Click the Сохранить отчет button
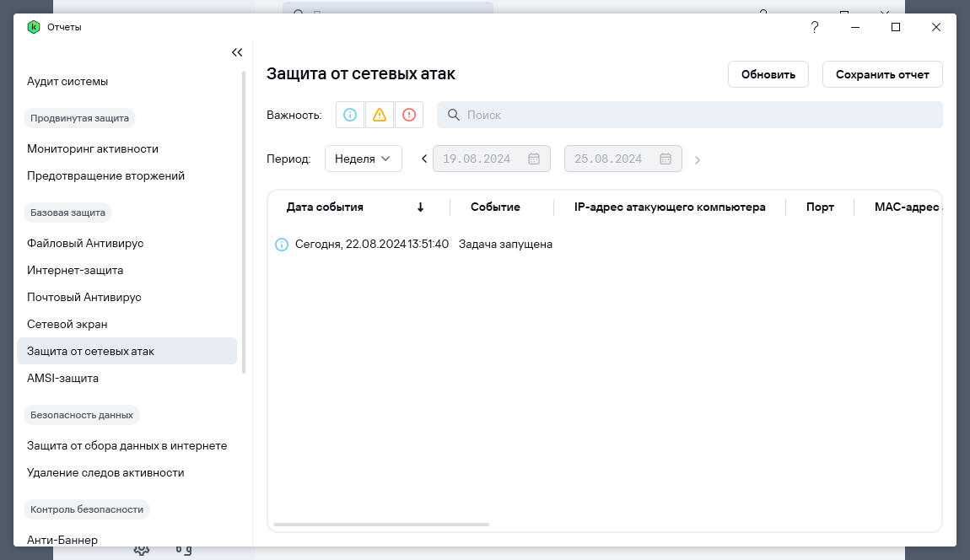This screenshot has width=970, height=560. click(882, 74)
